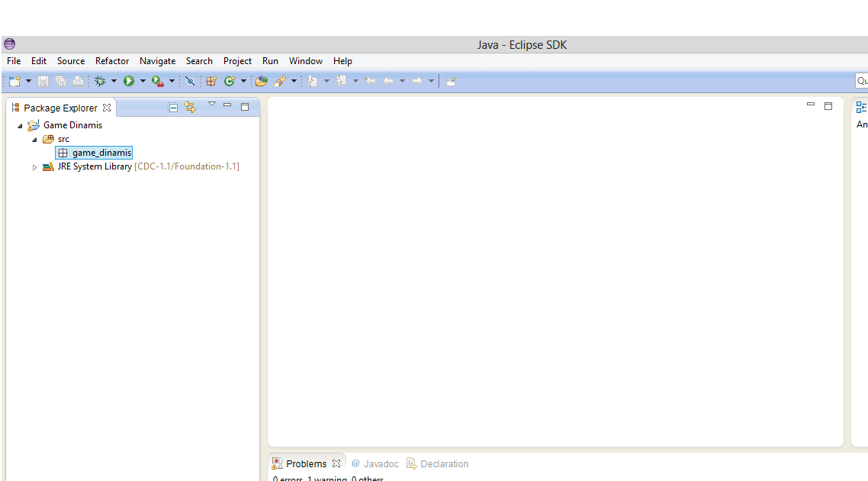The image size is (868, 481).
Task: Click the New Java Class icon
Action: pos(229,82)
